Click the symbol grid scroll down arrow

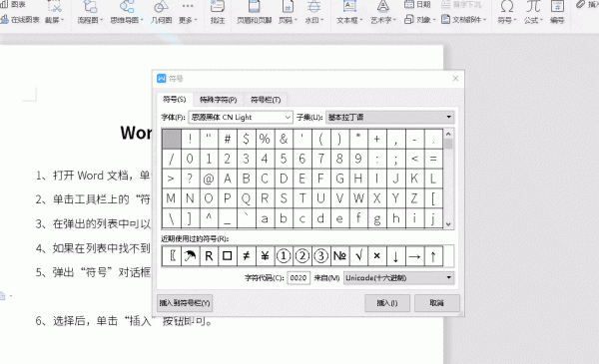[x=448, y=224]
